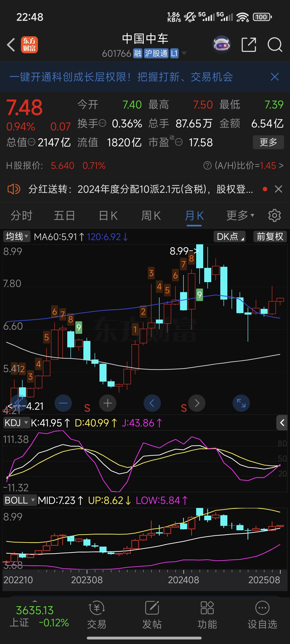Screen dimensions: 290x644
Task: Tap the back arrow
Action: point(11,45)
